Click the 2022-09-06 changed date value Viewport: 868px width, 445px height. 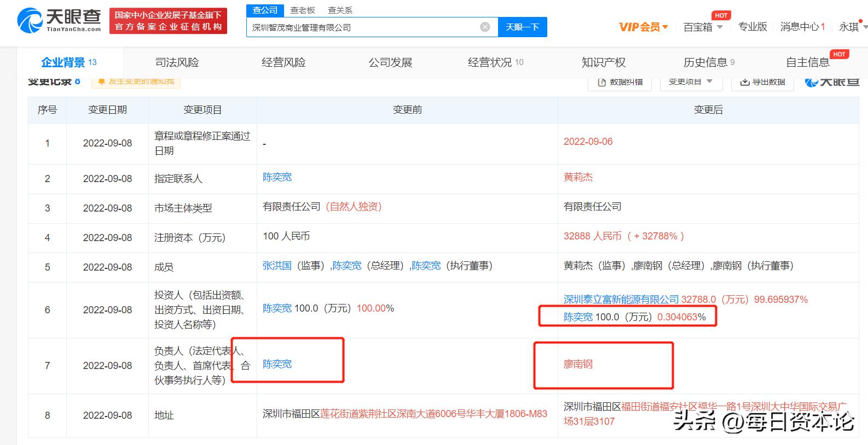pos(588,142)
